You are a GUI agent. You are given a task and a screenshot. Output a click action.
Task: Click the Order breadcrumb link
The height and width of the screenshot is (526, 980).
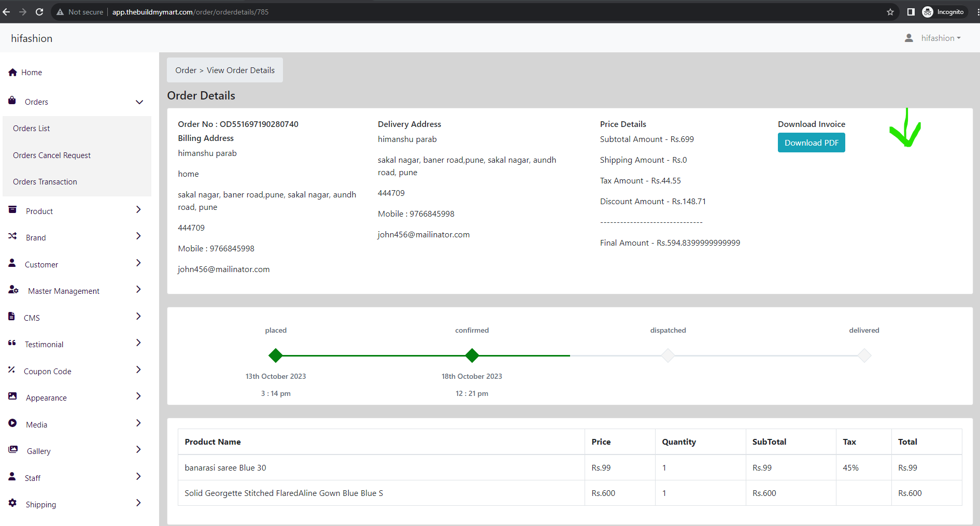pyautogui.click(x=186, y=70)
